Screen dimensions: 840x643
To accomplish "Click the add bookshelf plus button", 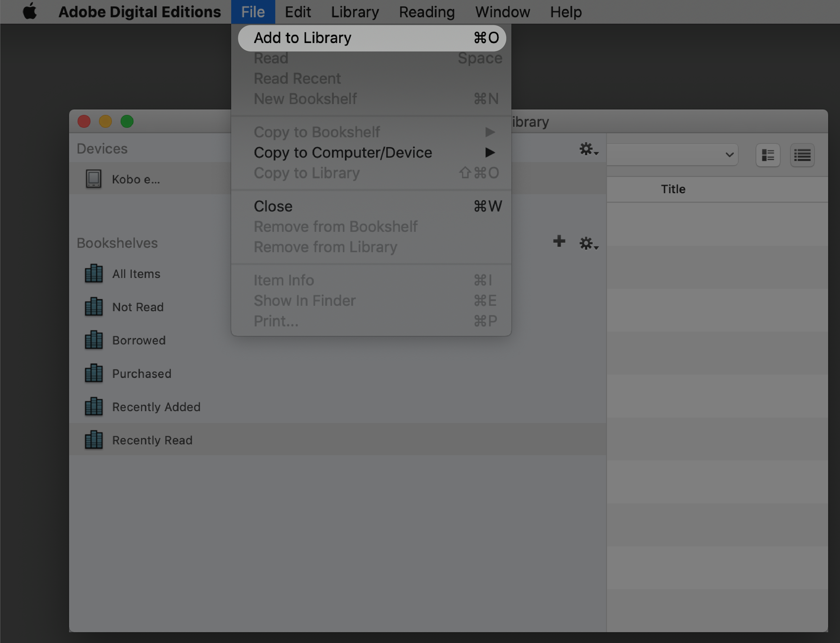I will tap(558, 242).
